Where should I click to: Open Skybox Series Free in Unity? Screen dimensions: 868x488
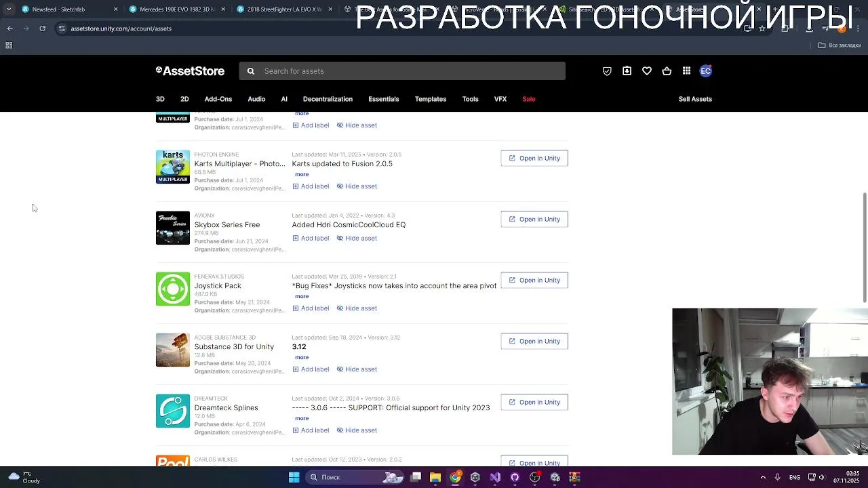(x=534, y=219)
